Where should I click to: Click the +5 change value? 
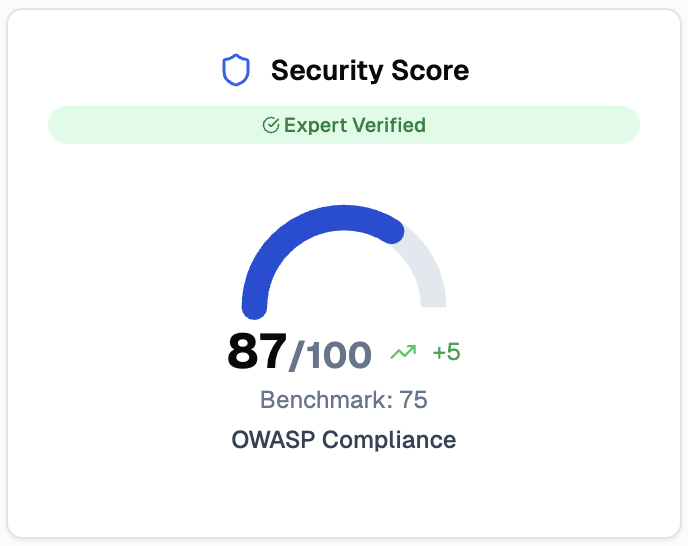(x=446, y=352)
